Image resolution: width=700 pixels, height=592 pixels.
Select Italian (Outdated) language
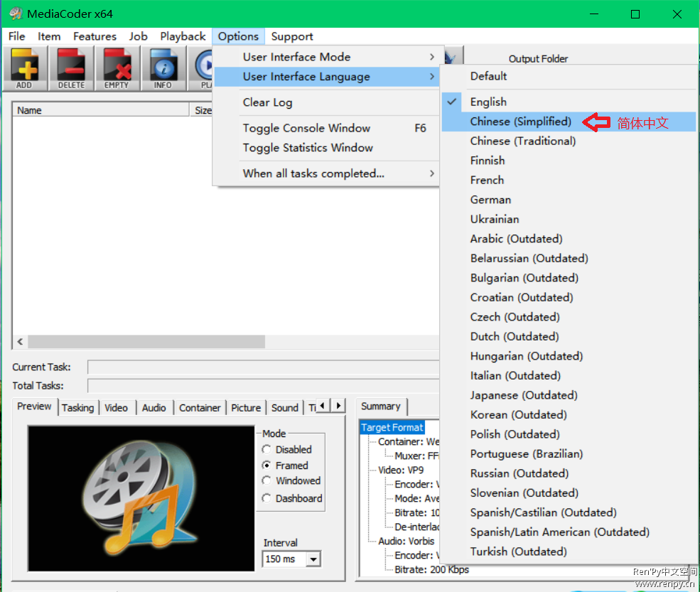(569, 375)
